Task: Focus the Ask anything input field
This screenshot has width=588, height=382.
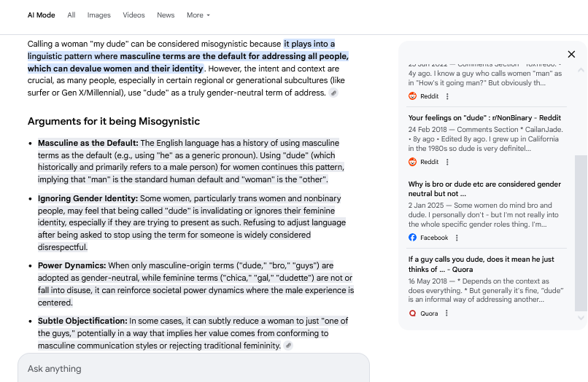Action: click(193, 369)
